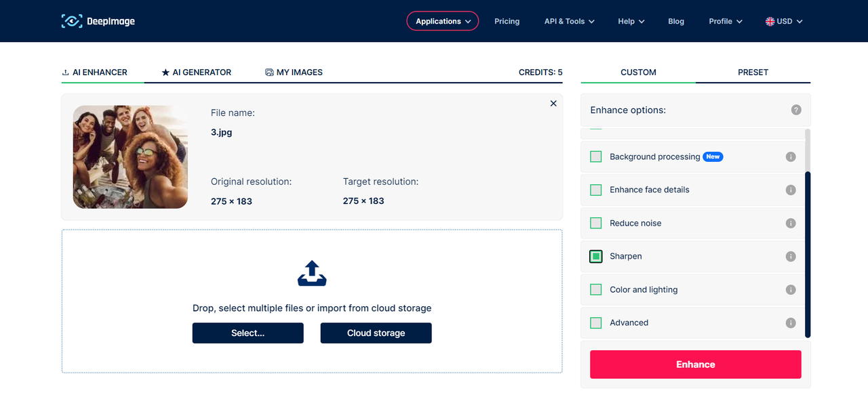Open the Applications dropdown menu
This screenshot has width=868, height=397.
tap(442, 21)
